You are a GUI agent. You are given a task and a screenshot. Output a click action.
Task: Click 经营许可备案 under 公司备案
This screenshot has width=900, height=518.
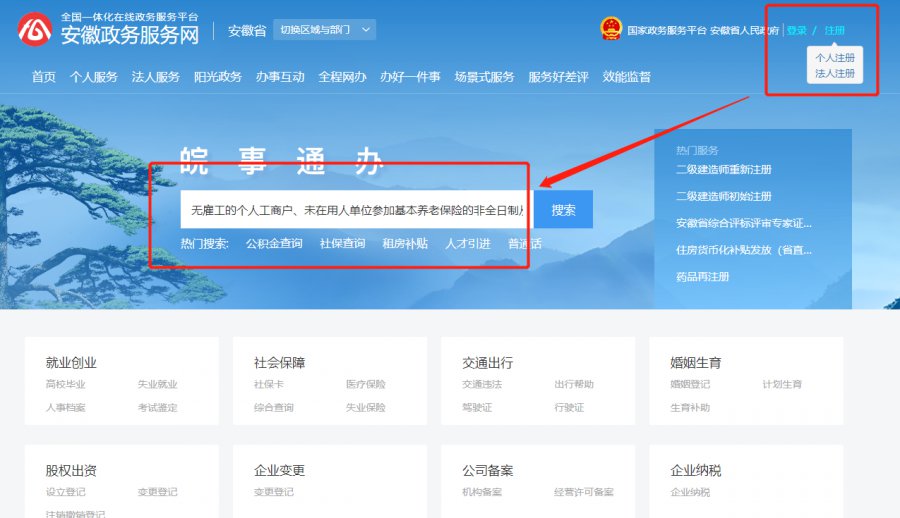(x=584, y=492)
